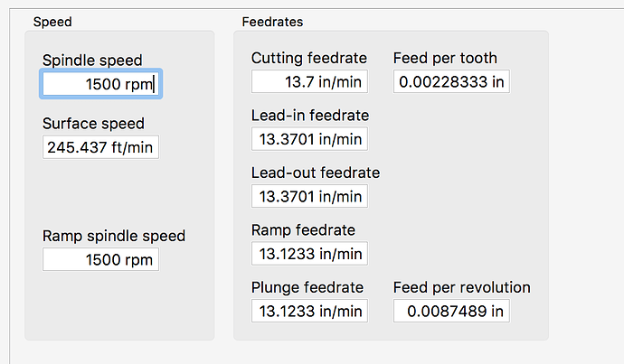Click the "Surface speed" text label
624x364 pixels.
tap(93, 124)
